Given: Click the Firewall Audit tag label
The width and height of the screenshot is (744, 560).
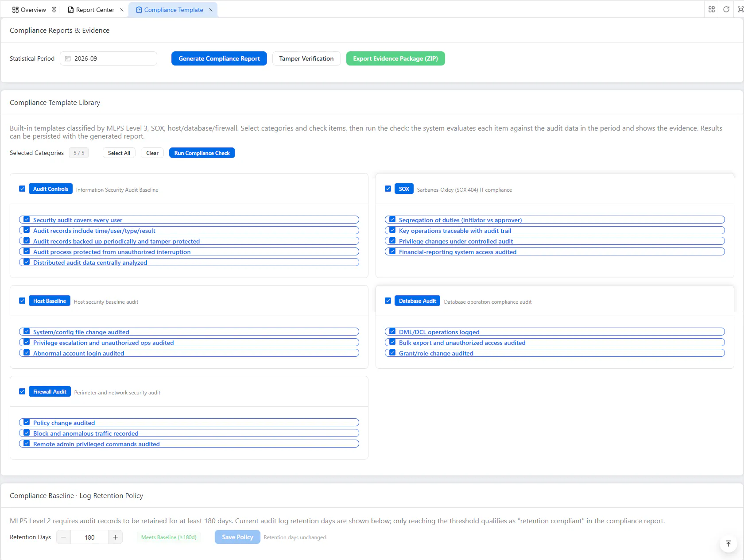Looking at the screenshot, I should 50,391.
